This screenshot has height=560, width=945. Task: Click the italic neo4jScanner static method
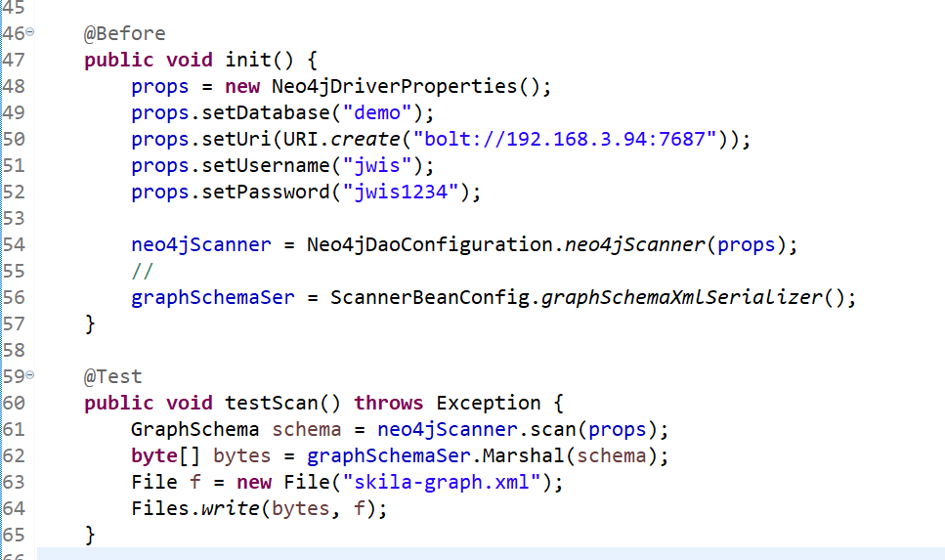tap(634, 244)
